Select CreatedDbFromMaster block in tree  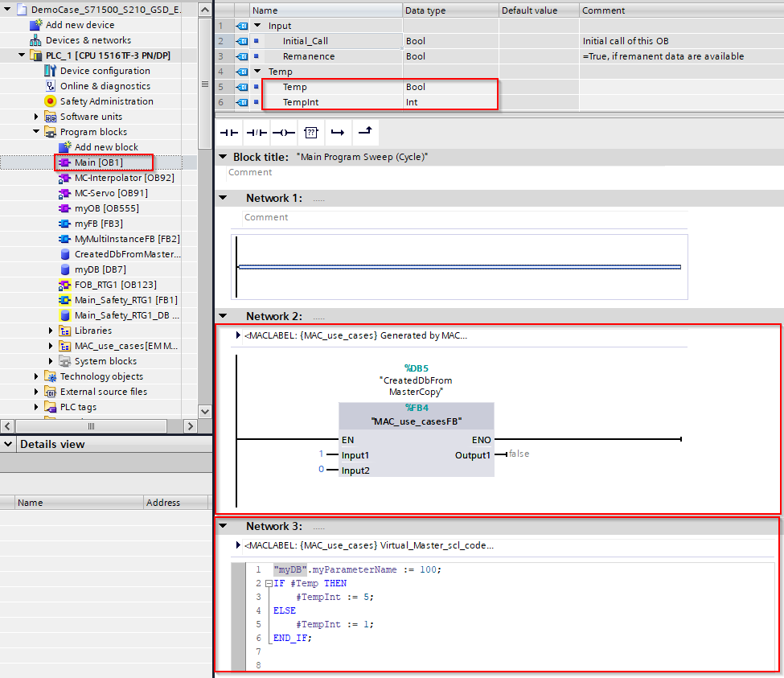point(128,254)
